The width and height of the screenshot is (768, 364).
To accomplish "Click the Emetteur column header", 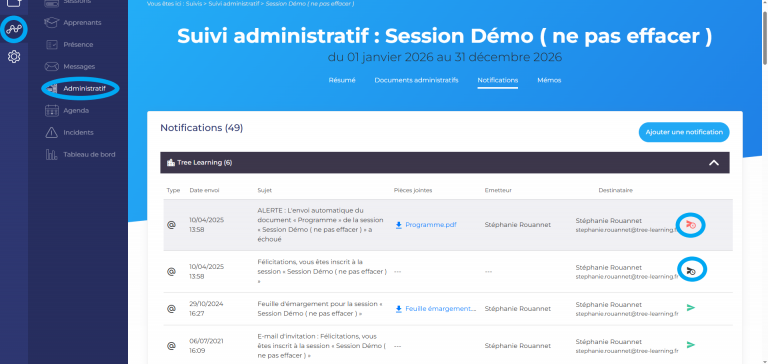I will (498, 190).
